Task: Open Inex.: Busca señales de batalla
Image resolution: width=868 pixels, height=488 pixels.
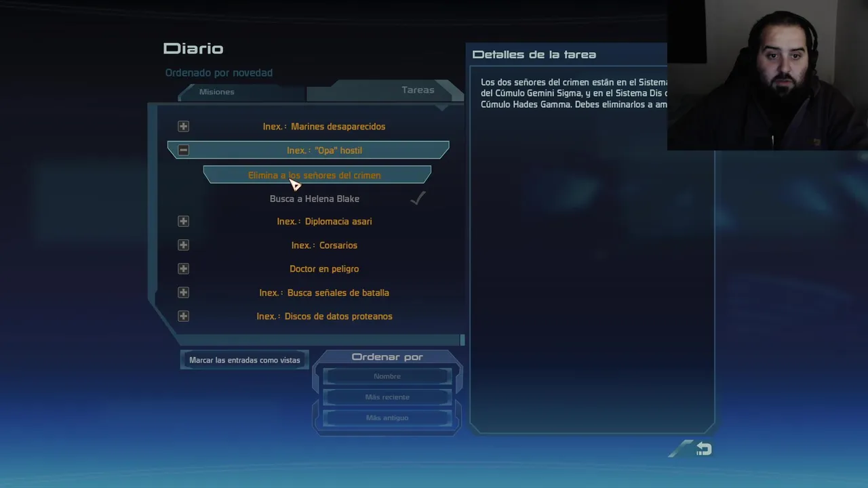Action: [x=324, y=293]
